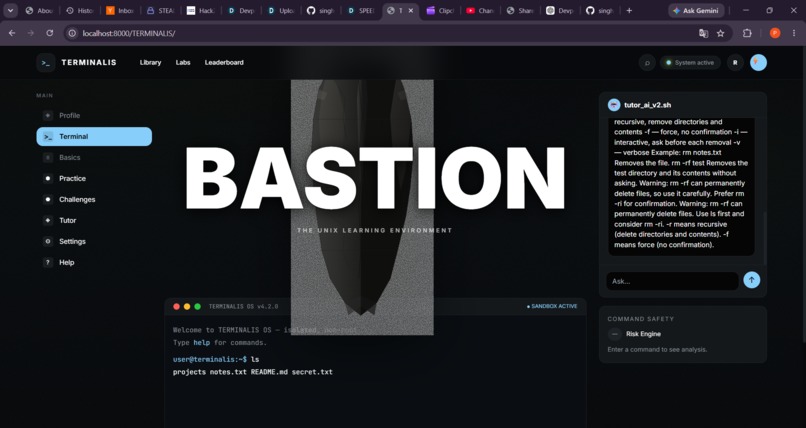Screen dimensions: 806x428
Task: Click the yellow terminal window dot
Action: click(187, 307)
